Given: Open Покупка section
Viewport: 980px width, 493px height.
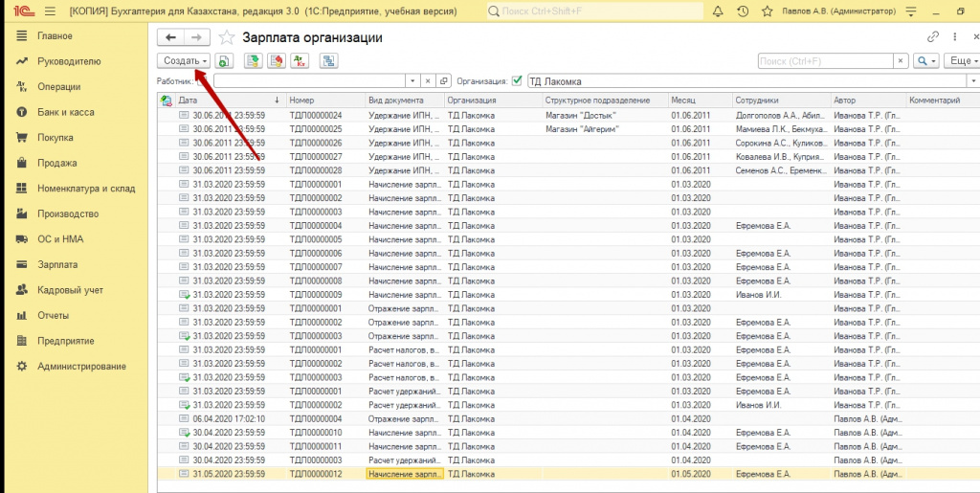Looking at the screenshot, I should tap(55, 138).
